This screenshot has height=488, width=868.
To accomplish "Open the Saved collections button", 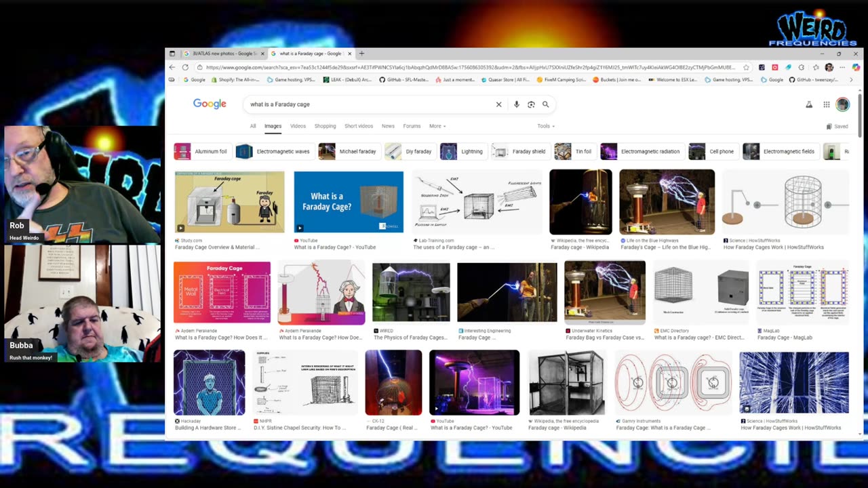I will tap(837, 126).
